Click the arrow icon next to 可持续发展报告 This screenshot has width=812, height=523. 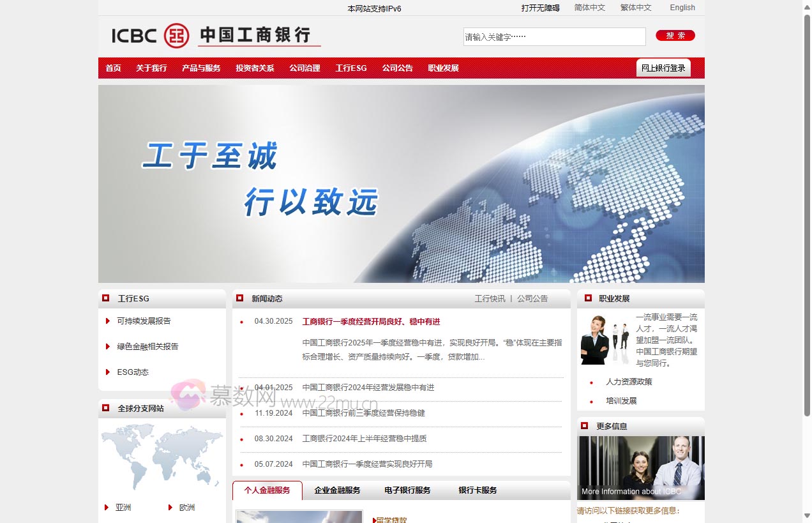coord(108,321)
